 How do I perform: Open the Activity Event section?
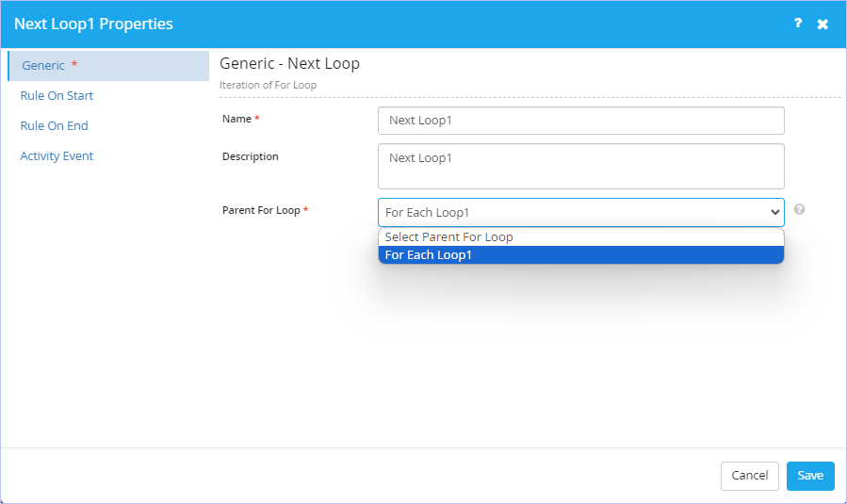click(57, 156)
